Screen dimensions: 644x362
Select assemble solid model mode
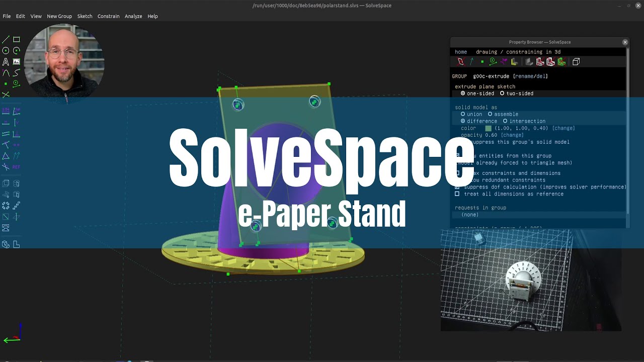pos(503,114)
